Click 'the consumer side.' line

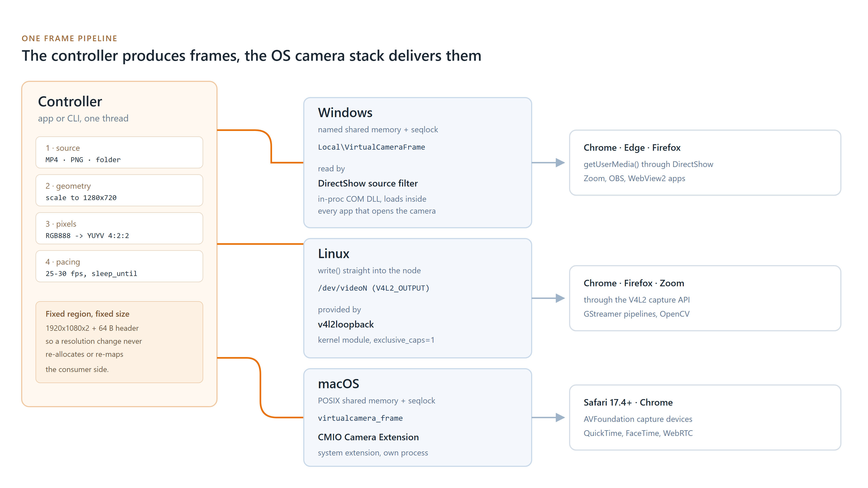click(77, 370)
